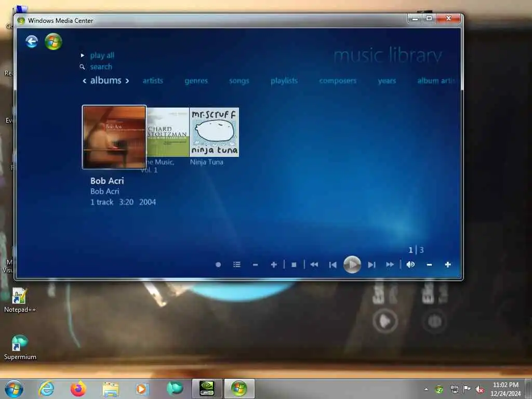Click the '1 | 3' page counter
The image size is (532, 399).
[416, 250]
